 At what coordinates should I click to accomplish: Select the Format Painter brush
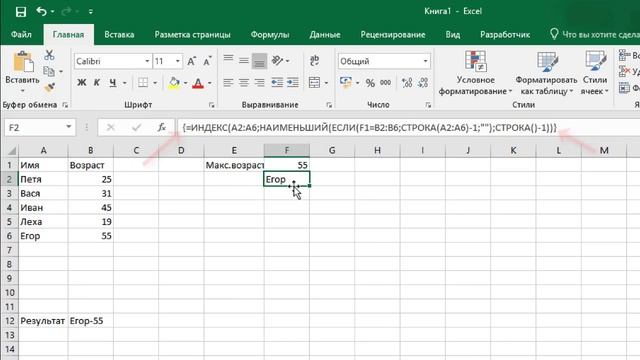(x=49, y=87)
